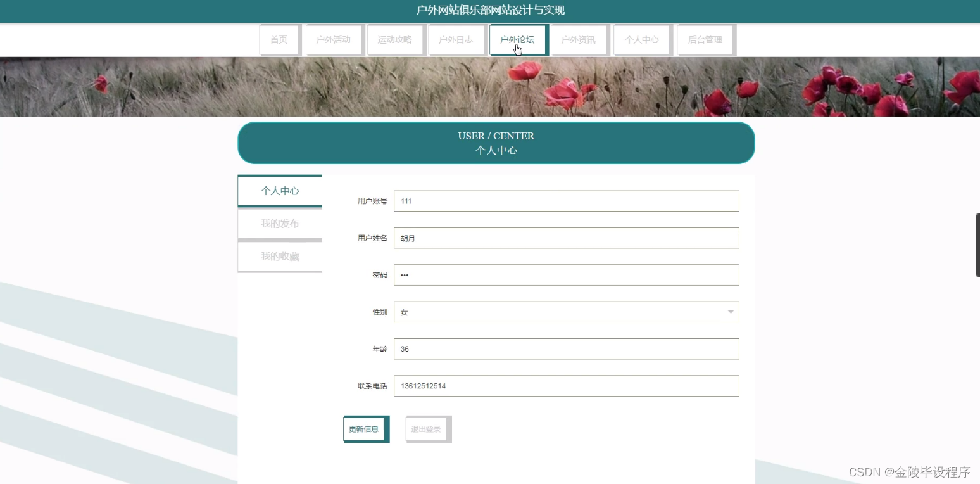Click the 密码 password field
This screenshot has height=484, width=980.
[x=566, y=275]
